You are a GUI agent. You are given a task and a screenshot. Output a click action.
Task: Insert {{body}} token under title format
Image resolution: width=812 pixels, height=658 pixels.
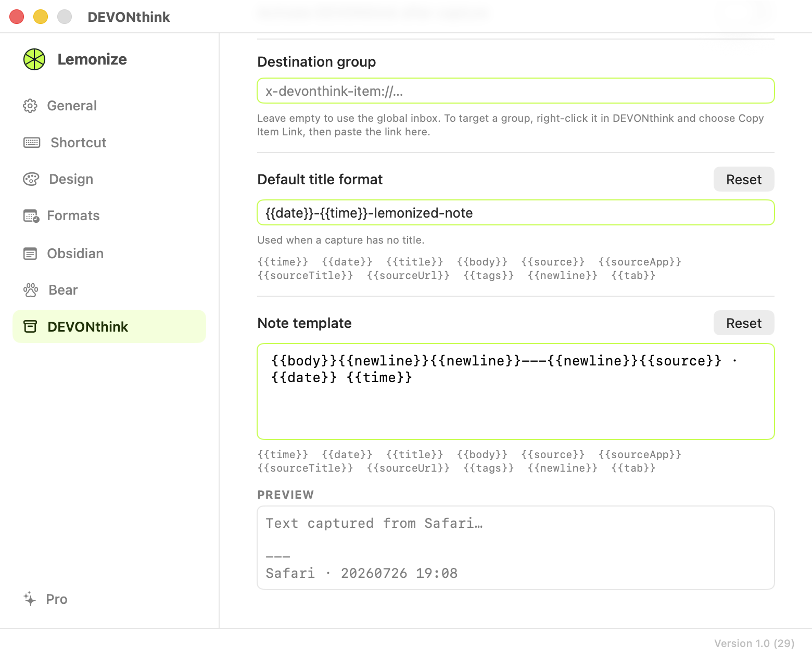[482, 262]
